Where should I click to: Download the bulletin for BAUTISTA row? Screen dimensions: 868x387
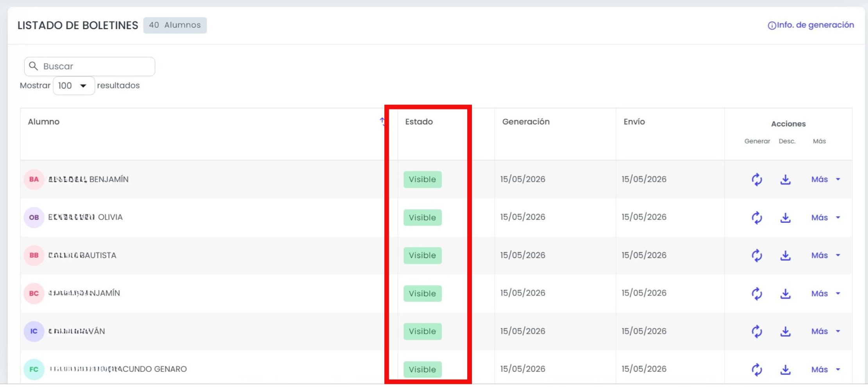(785, 255)
